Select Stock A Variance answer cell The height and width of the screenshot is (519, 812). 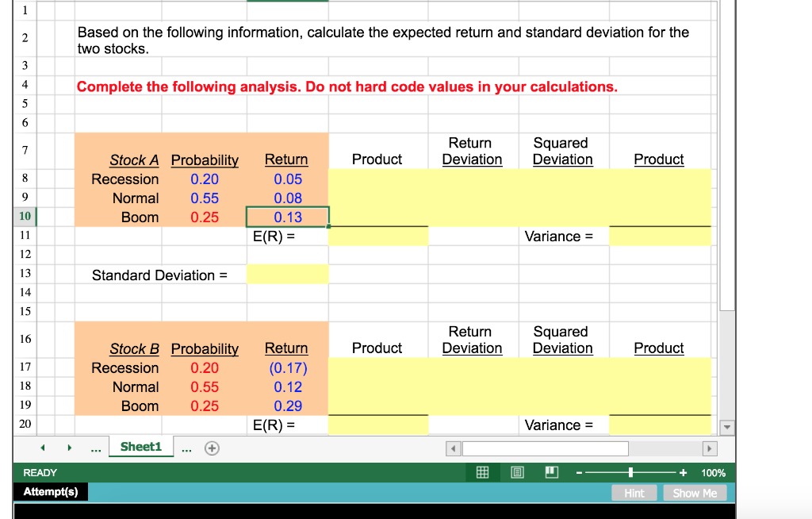point(660,236)
